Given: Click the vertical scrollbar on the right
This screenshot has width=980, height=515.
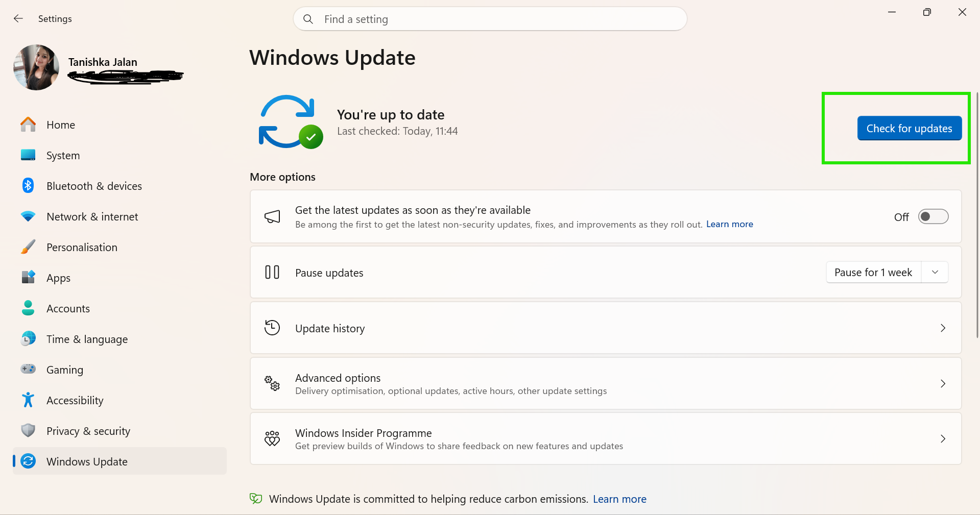Looking at the screenshot, I should (x=977, y=214).
